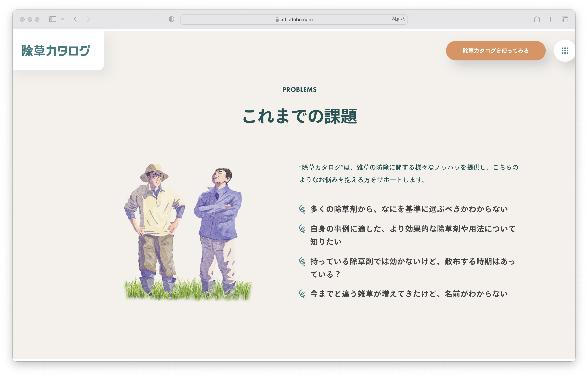Viewport: 588px width, 377px height.
Task: Expand the sidebar options dropdown chevron
Action: click(x=63, y=19)
